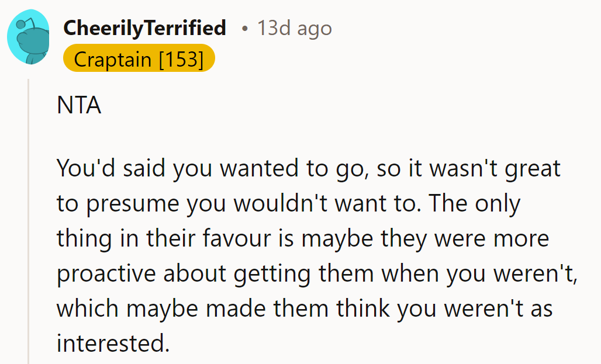Select the yellow Craptain achievement tag
This screenshot has width=601, height=364.
(139, 58)
